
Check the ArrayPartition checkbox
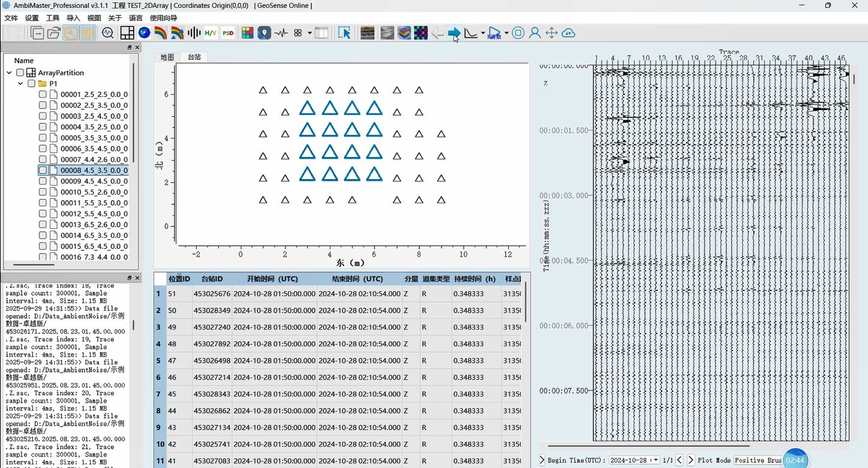pyautogui.click(x=20, y=73)
